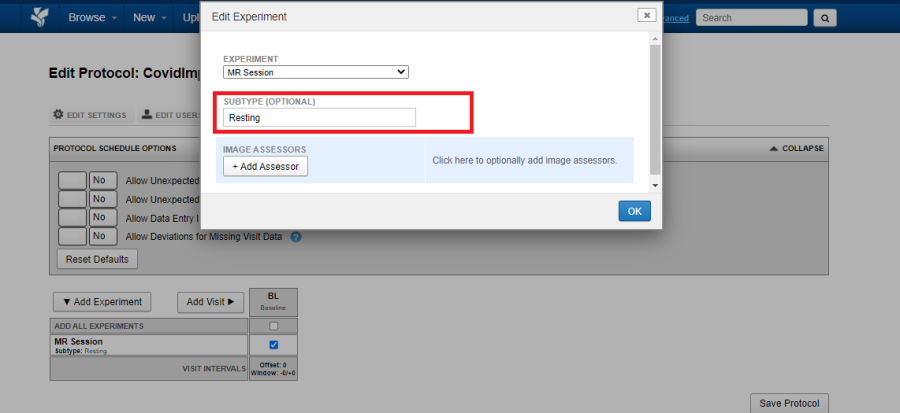Click help icon beside Missing Visit Data
The width and height of the screenshot is (900, 413).
click(x=296, y=237)
